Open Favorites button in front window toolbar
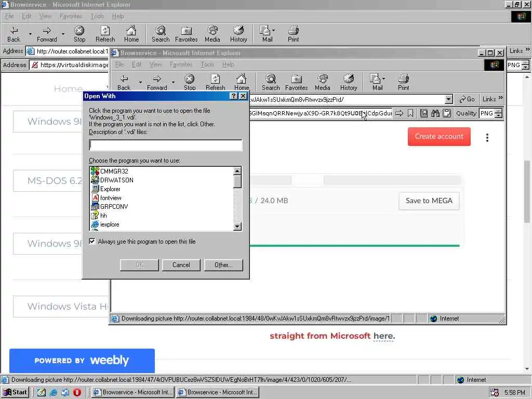Screen dimensions: 532x399 coord(296,83)
